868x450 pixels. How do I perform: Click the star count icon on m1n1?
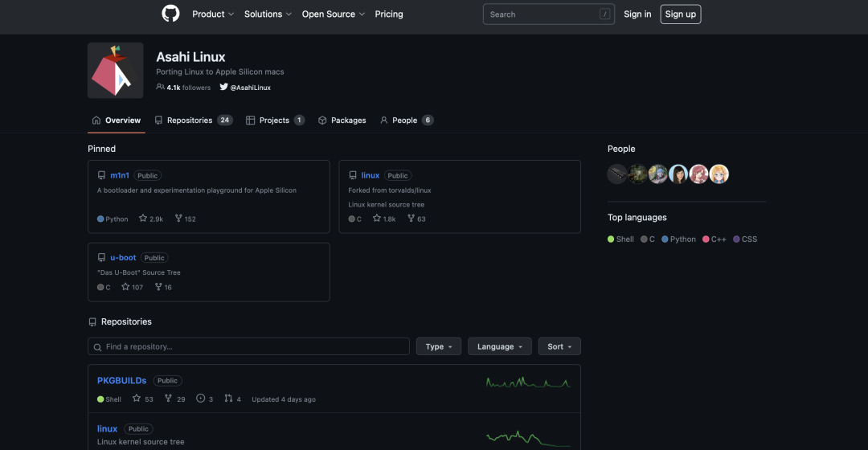(143, 219)
